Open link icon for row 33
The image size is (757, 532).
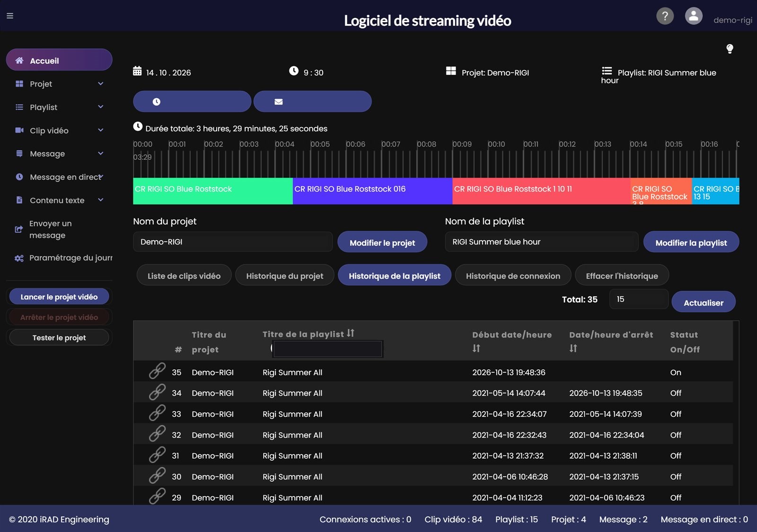click(157, 413)
